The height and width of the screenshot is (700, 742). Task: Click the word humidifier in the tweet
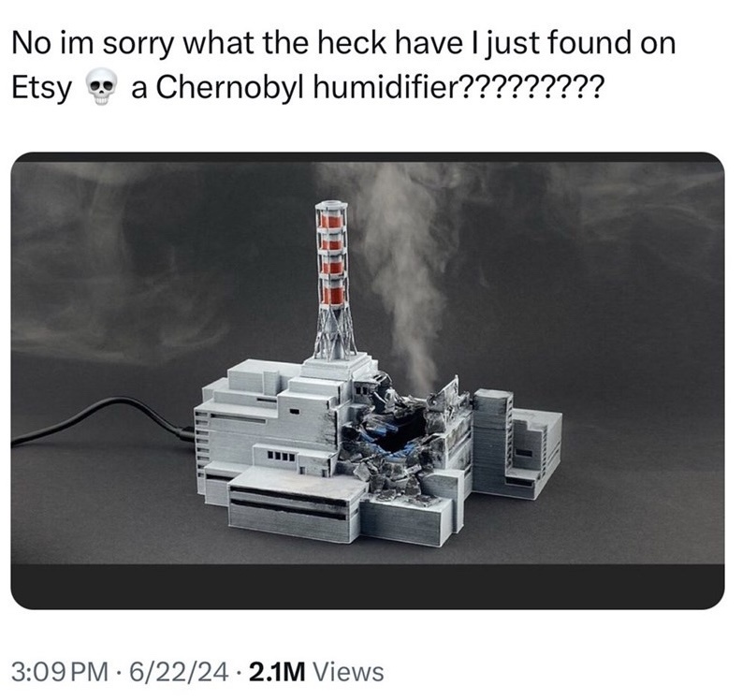click(x=386, y=87)
